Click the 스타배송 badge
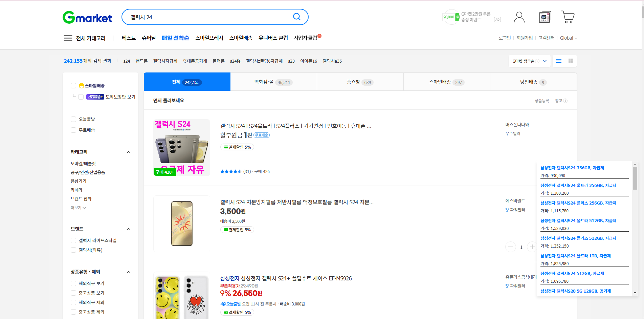This screenshot has height=319, width=644. [95, 97]
